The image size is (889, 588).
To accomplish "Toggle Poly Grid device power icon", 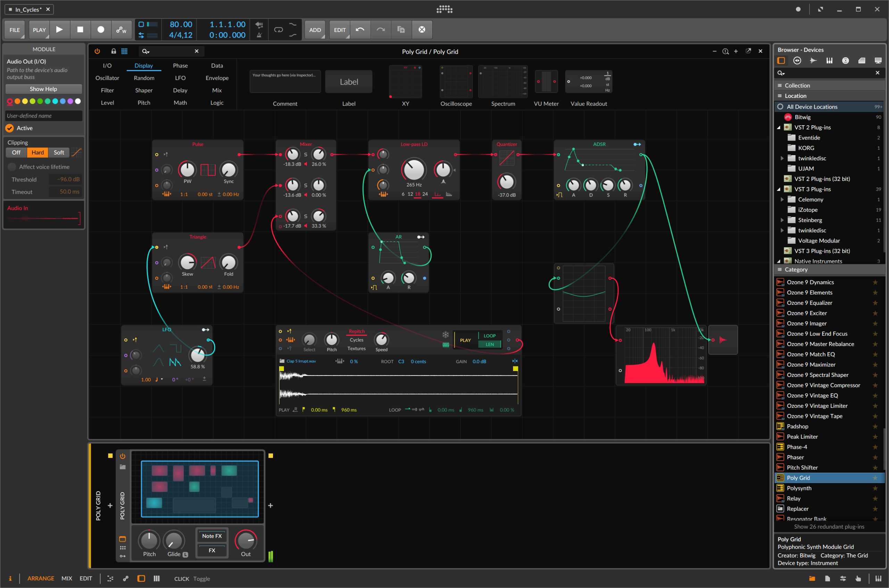I will tap(97, 51).
